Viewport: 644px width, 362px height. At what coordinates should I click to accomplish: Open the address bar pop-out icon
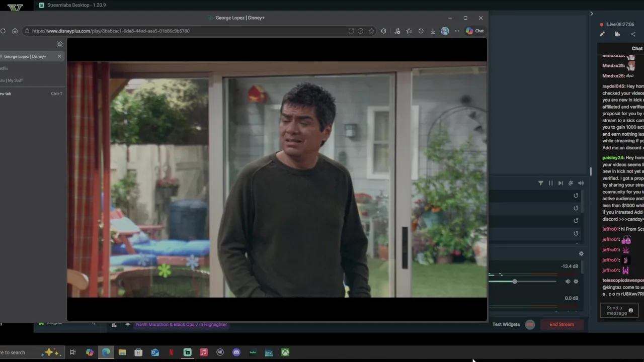pos(351,31)
